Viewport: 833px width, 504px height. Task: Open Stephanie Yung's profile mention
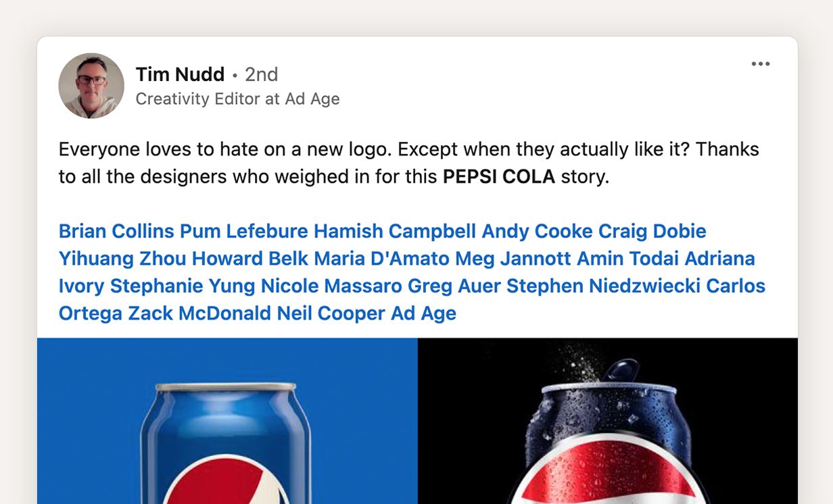pos(181,286)
